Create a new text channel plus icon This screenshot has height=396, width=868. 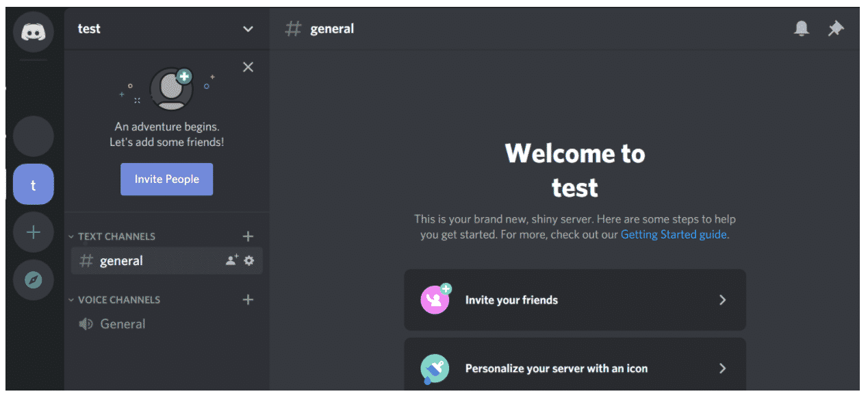pos(248,236)
